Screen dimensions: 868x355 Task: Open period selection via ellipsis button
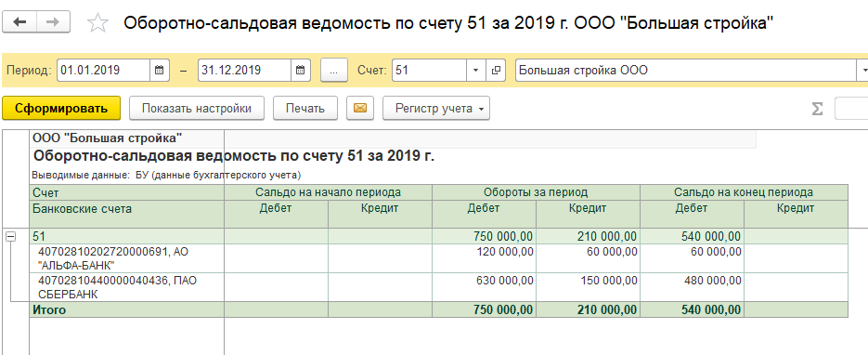click(334, 71)
